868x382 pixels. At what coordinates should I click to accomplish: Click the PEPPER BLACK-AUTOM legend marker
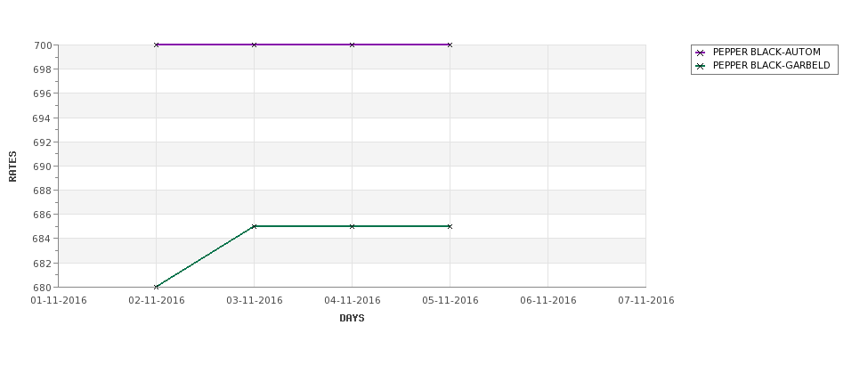pyautogui.click(x=701, y=53)
